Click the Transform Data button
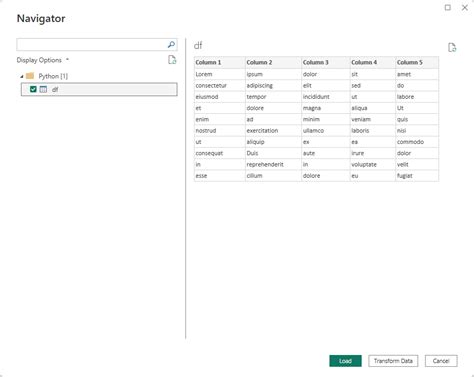This screenshot has width=474, height=377. 393,361
